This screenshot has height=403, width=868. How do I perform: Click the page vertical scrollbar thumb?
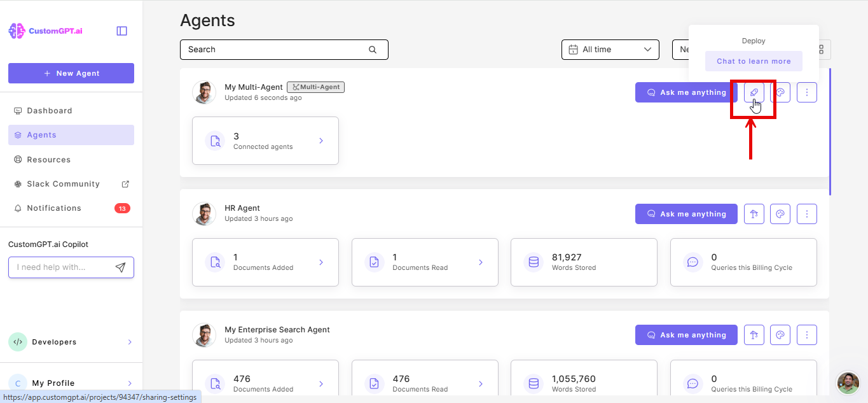(830, 131)
